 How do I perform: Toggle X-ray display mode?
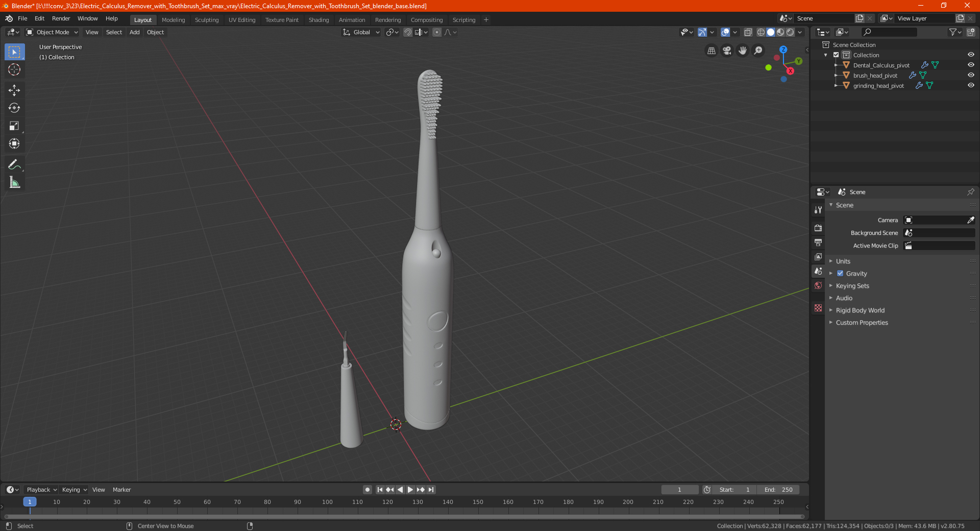point(748,32)
